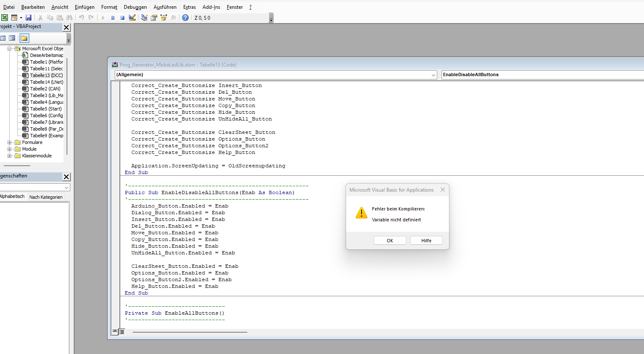Click the code window horizontal scrollbar

click(x=190, y=332)
